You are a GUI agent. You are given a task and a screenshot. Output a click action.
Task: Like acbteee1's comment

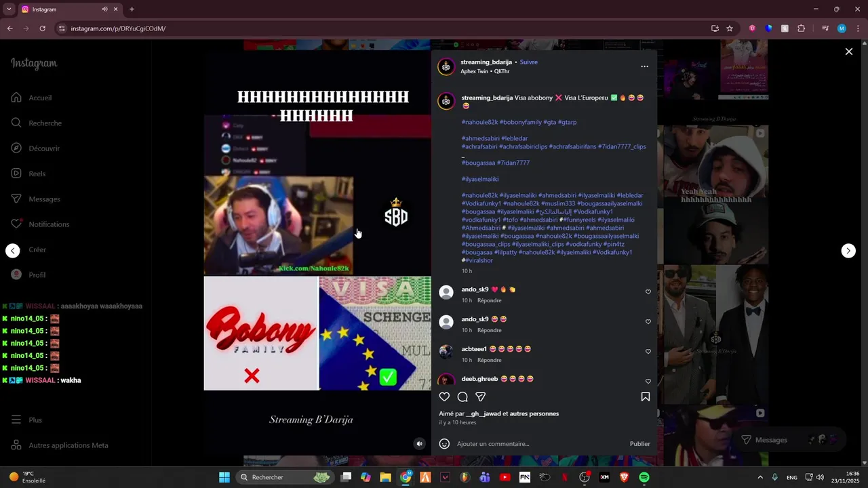648,352
